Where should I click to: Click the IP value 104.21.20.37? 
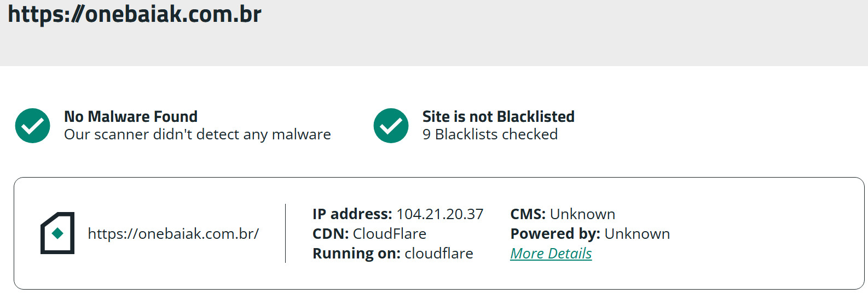tap(439, 214)
